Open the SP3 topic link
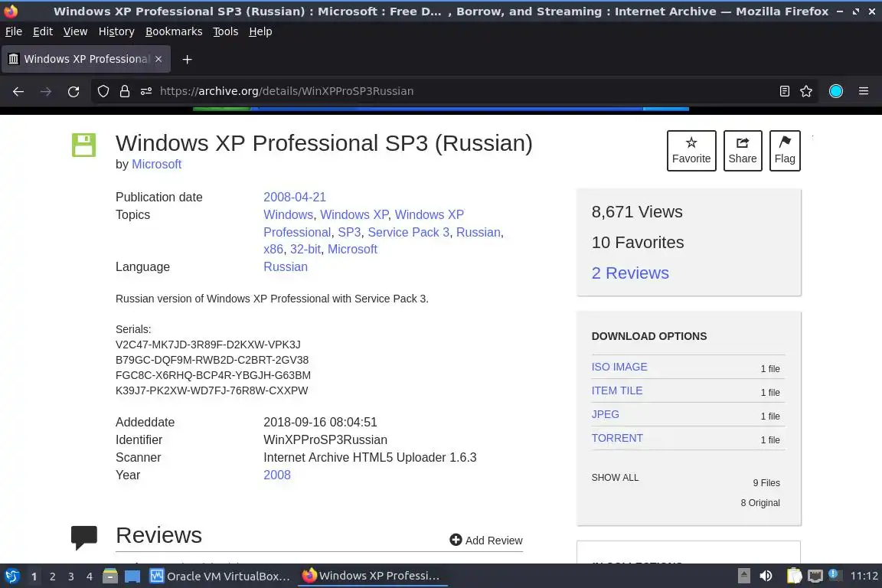 tap(349, 233)
